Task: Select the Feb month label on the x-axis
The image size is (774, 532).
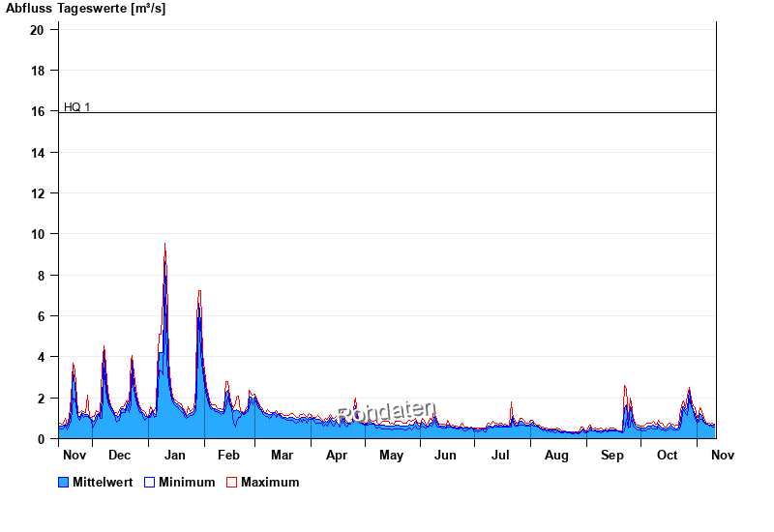Action: point(228,455)
